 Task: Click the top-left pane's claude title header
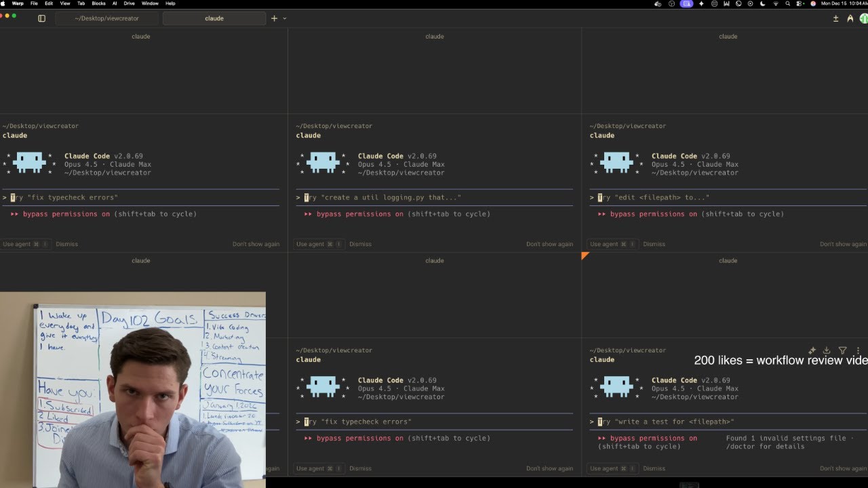coord(141,37)
